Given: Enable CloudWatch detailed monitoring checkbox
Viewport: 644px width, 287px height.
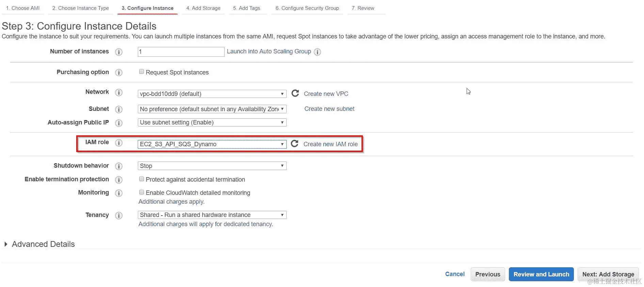Looking at the screenshot, I should tap(142, 192).
